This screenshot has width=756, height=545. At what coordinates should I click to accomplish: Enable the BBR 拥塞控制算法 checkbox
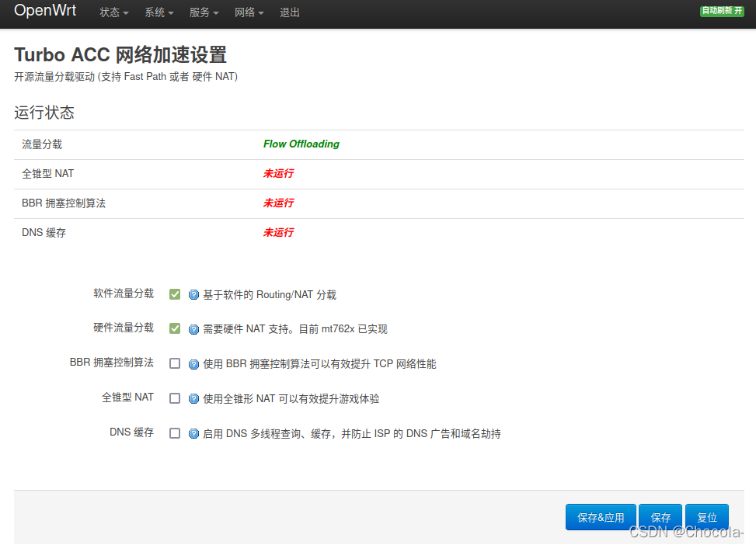(x=175, y=363)
